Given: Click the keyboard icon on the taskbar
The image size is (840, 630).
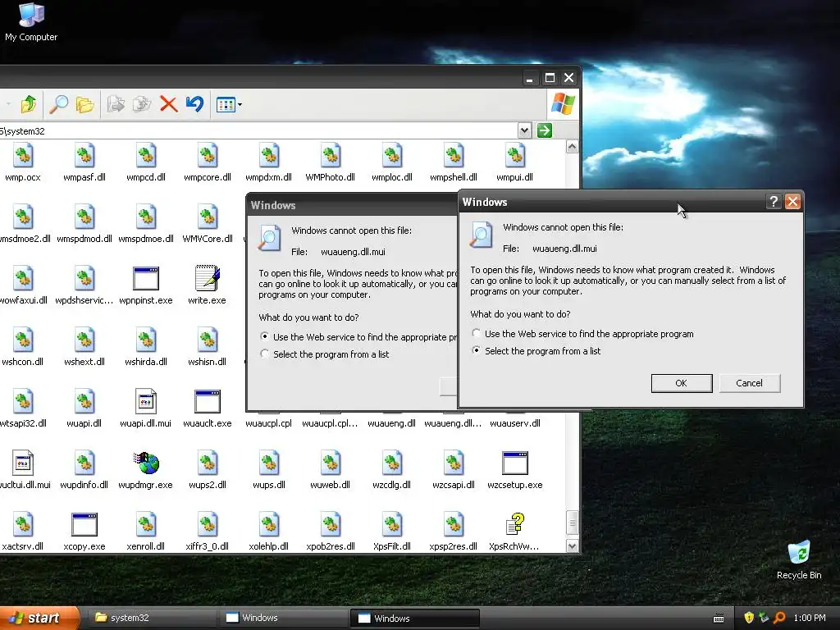Looking at the screenshot, I should pyautogui.click(x=719, y=619).
